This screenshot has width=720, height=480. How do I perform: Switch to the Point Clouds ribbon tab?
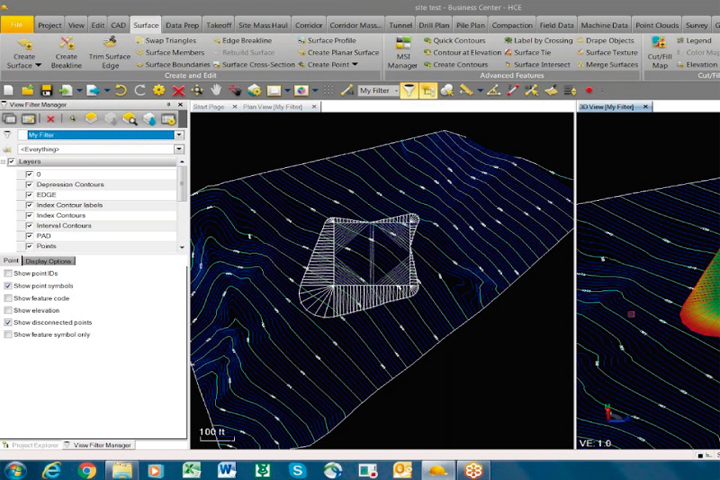point(657,25)
